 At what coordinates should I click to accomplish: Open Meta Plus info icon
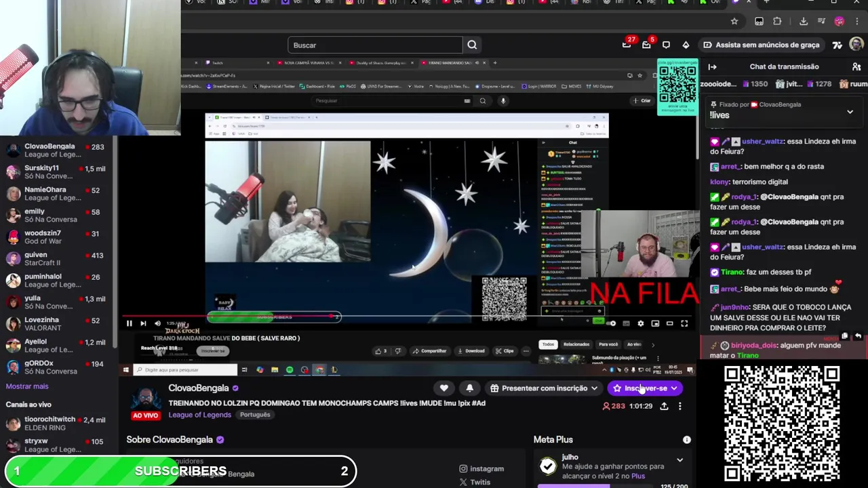point(686,440)
